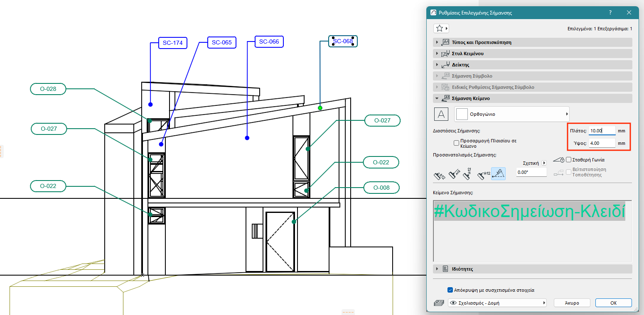Image resolution: width=644 pixels, height=315 pixels.
Task: Click the text style 'A' icon
Action: (x=441, y=114)
